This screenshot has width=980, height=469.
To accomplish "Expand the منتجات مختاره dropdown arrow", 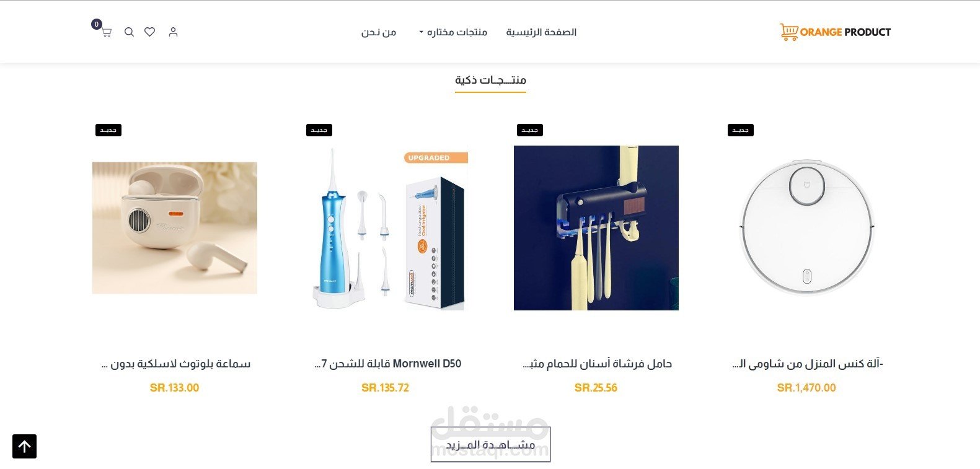I will [x=421, y=32].
